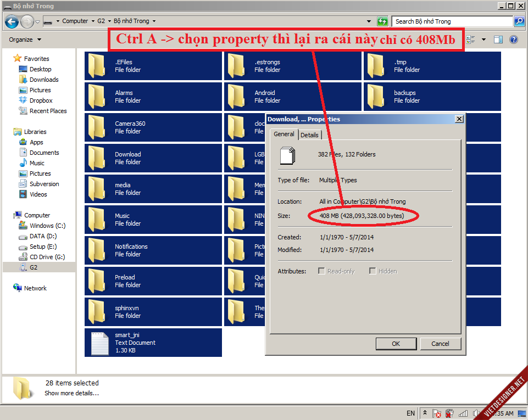Open Windows (C:) drive in sidebar
Viewport: 528px width, 420px height.
coord(42,226)
